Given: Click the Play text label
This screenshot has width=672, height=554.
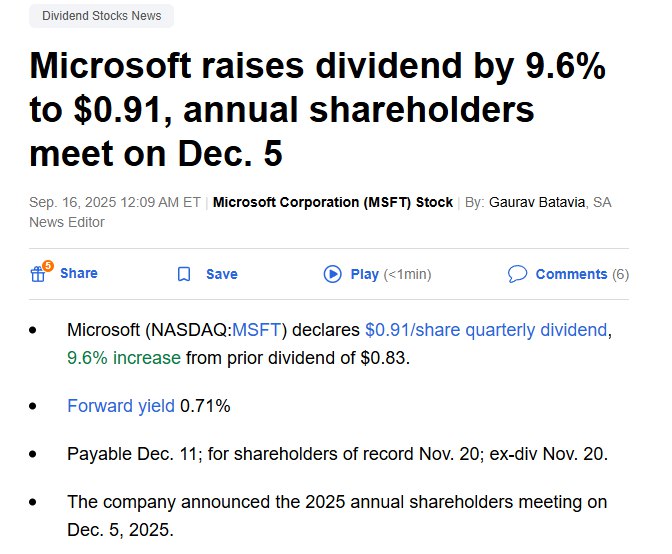Looking at the screenshot, I should point(365,274).
